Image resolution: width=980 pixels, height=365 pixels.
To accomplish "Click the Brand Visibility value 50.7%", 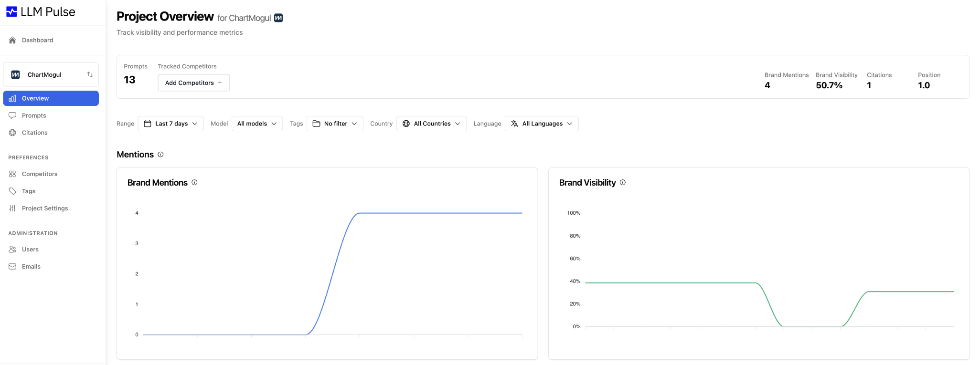I will coord(829,85).
